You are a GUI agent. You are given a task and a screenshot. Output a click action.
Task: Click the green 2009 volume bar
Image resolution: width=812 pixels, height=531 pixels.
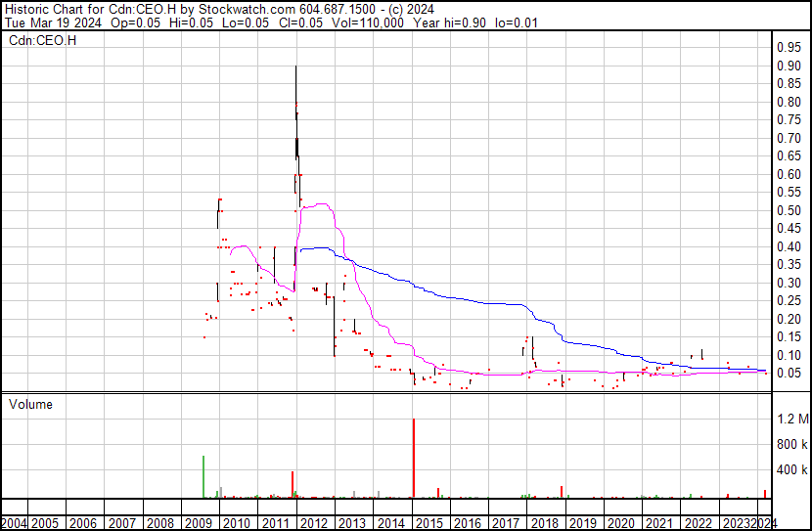[x=203, y=477]
